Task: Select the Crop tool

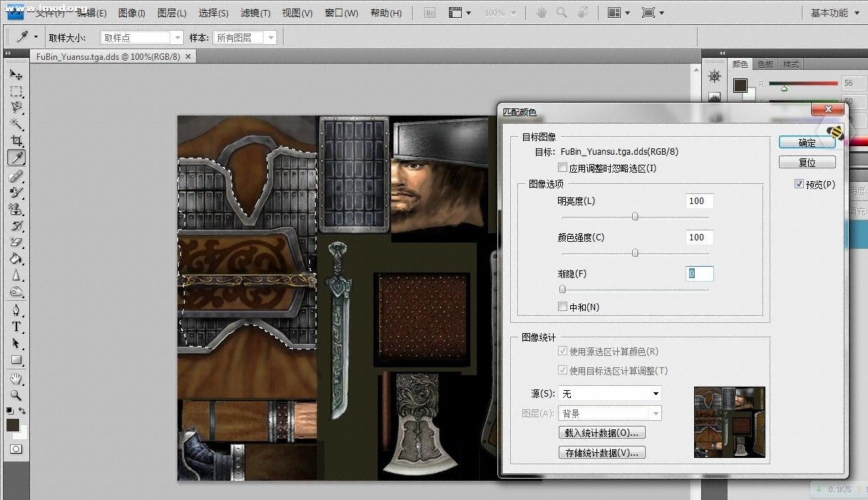Action: tap(16, 141)
